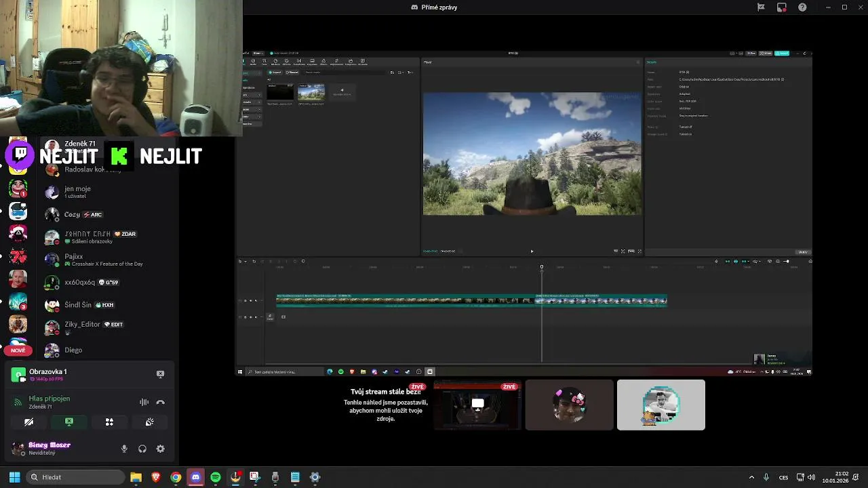Viewport: 868px width, 488px height.
Task: Launch Brave browser from taskbar
Action: pyautogui.click(x=156, y=477)
